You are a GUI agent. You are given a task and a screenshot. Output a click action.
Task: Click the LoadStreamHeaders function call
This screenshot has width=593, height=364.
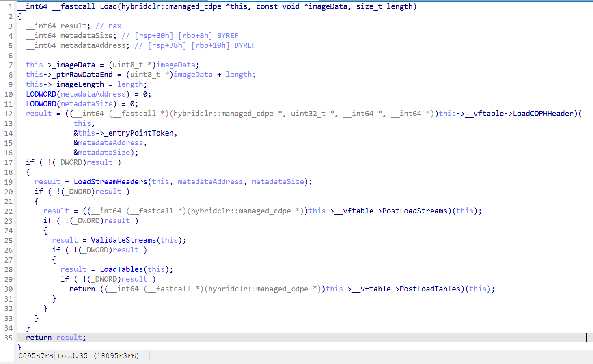point(110,182)
